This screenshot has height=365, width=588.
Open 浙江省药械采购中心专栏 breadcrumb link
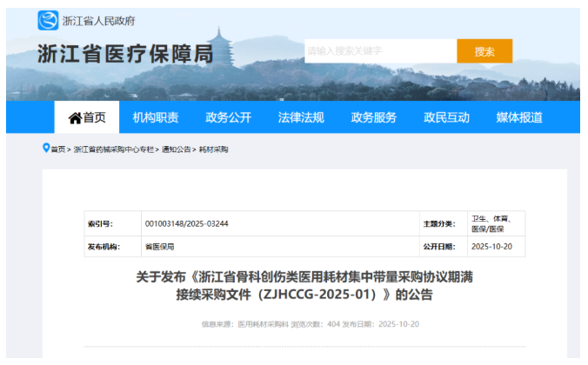[x=114, y=149]
